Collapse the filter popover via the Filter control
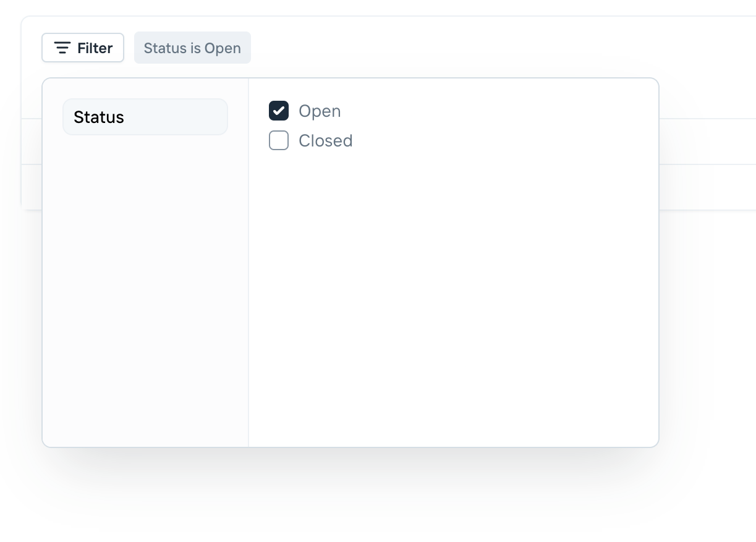The image size is (756, 542). tap(83, 48)
